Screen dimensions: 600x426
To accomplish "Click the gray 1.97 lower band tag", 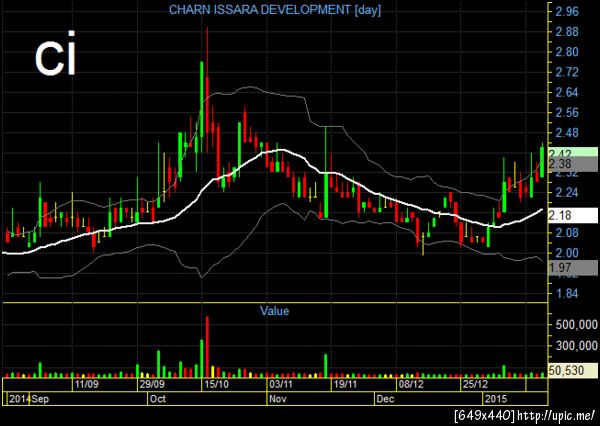I will pyautogui.click(x=573, y=268).
